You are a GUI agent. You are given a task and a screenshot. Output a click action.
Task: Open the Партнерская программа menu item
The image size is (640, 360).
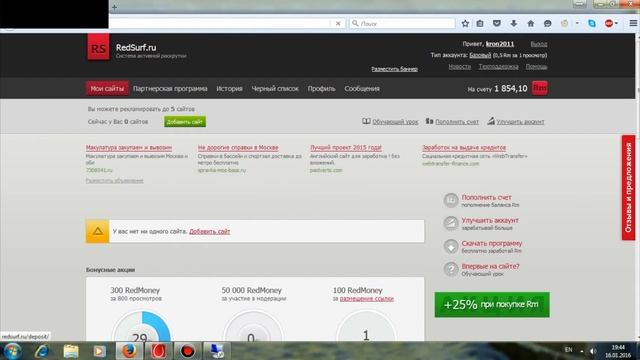pos(170,89)
